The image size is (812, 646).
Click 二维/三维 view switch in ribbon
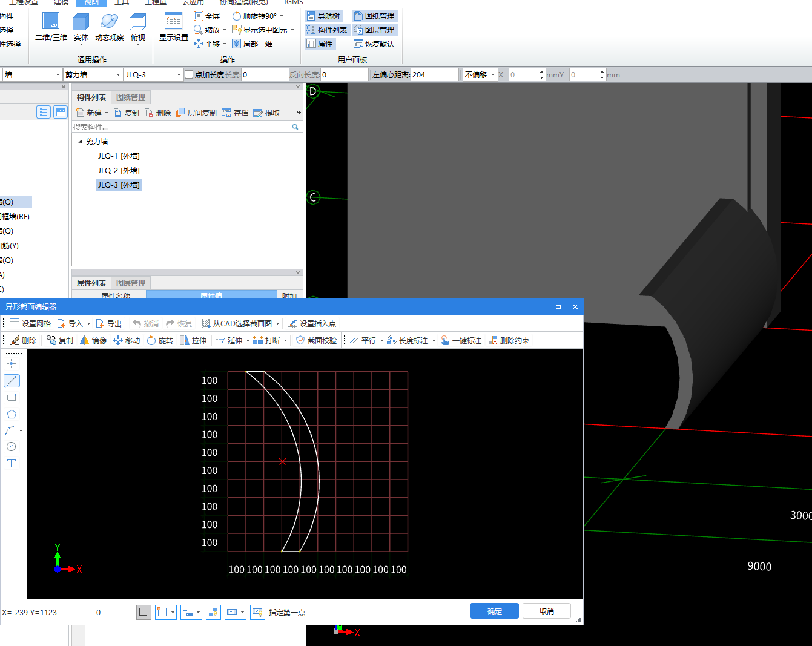51,27
